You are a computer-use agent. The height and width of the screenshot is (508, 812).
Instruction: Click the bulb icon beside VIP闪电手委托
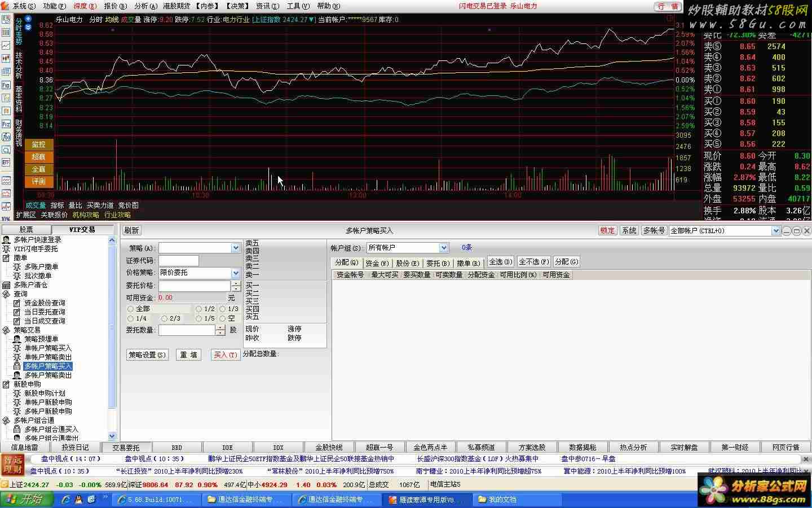tap(7, 249)
